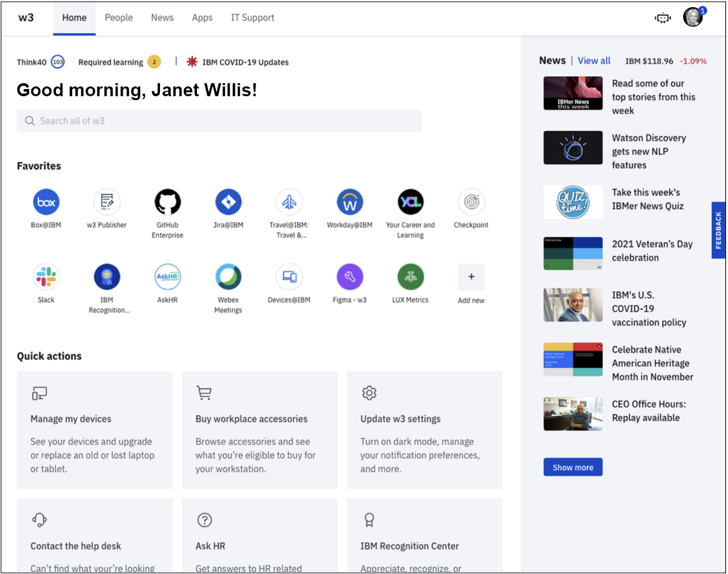728x574 pixels.
Task: Launch Webex Meetings from Favorites
Action: (228, 277)
